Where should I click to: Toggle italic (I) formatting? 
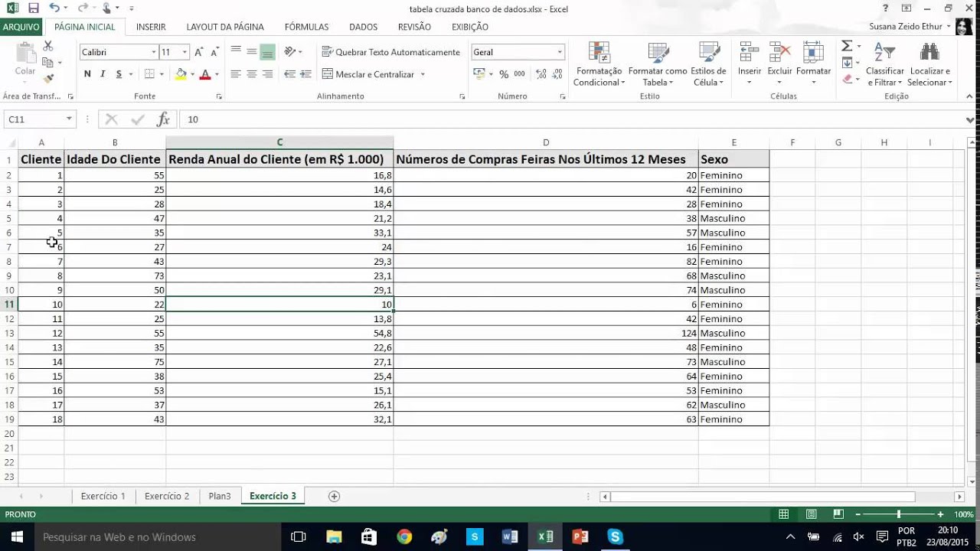click(103, 74)
